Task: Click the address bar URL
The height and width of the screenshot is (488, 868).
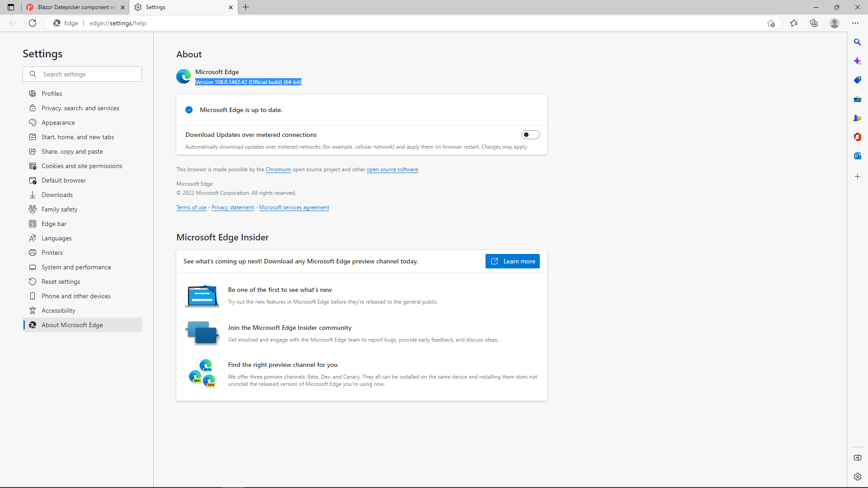Action: pos(118,23)
